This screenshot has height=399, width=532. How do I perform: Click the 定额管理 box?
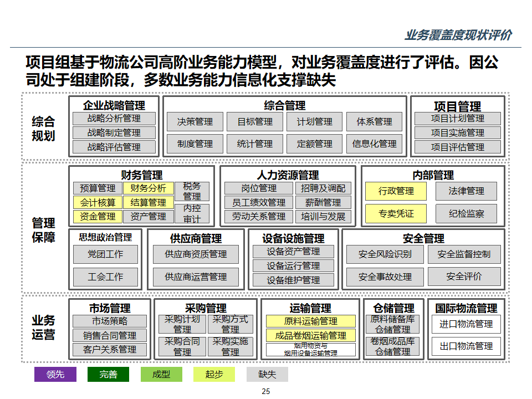[315, 144]
